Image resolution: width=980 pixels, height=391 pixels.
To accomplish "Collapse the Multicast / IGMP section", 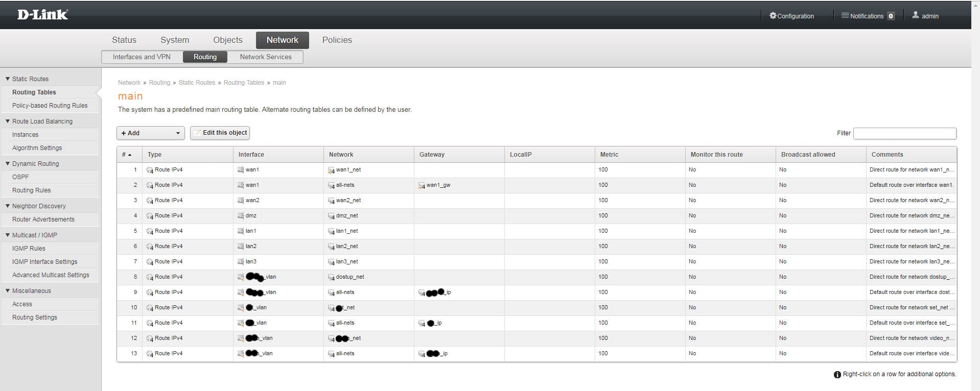I will click(8, 235).
